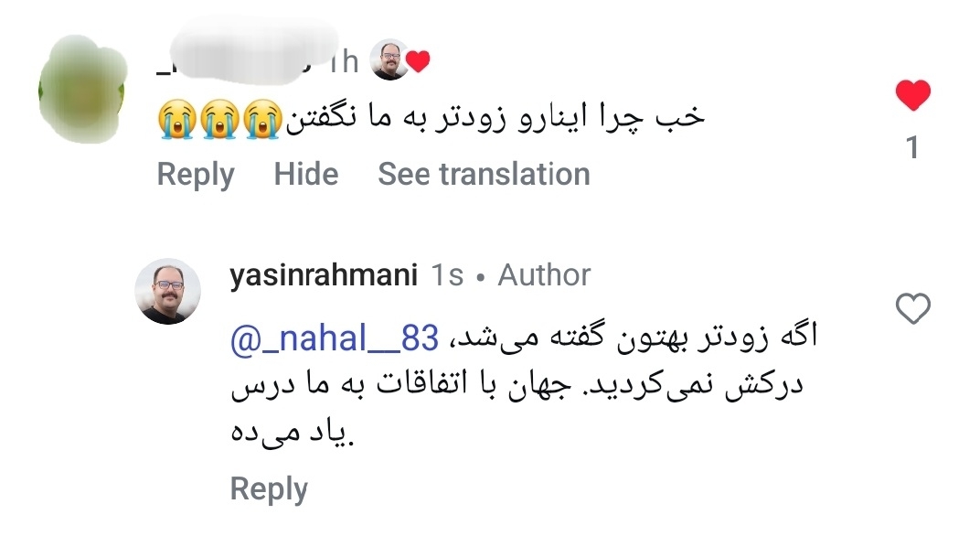The image size is (980, 536).
Task: Tap the small author-liked avatar badge
Action: [x=389, y=61]
